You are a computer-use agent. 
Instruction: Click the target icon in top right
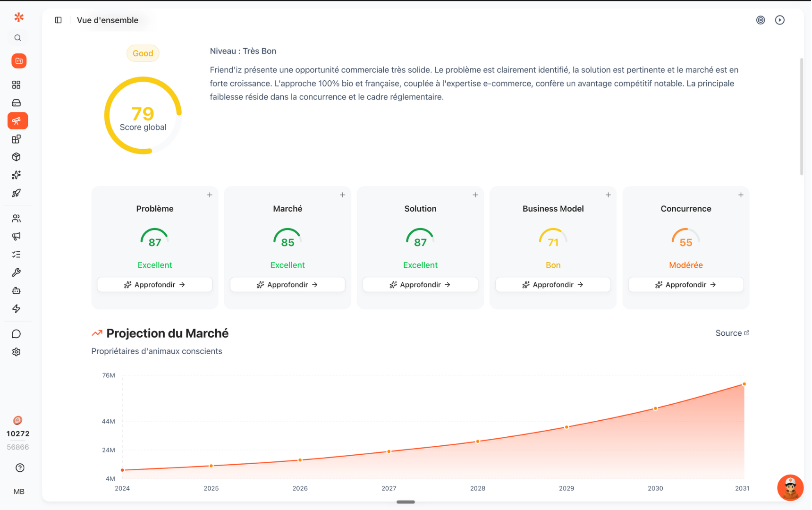(x=761, y=20)
